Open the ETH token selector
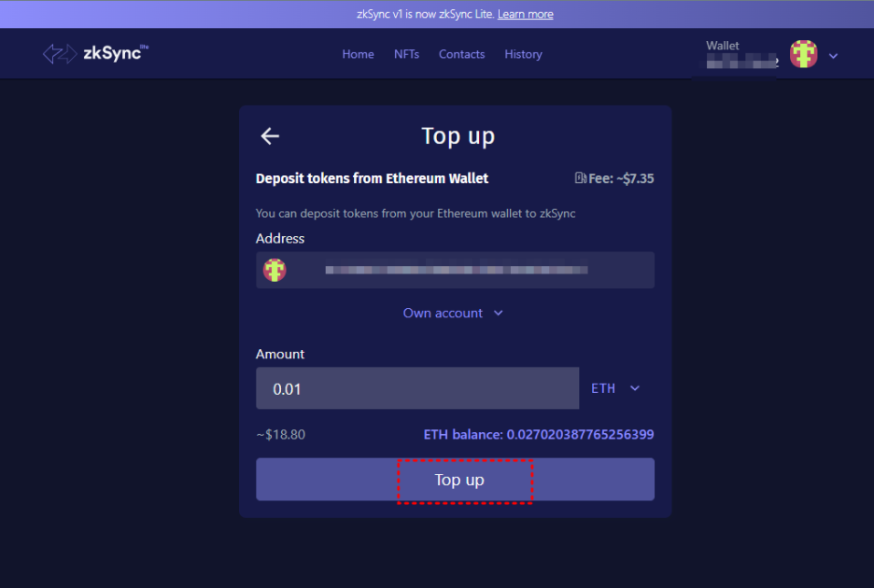Screen dimensions: 874x588 tap(614, 388)
